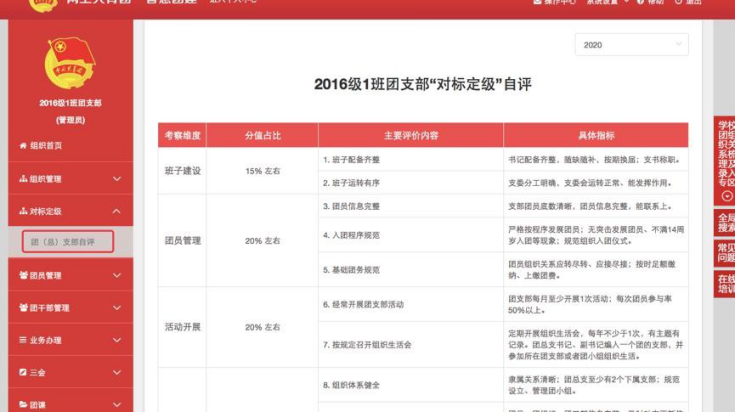
Task: Click the 考察维度 column header
Action: pyautogui.click(x=182, y=136)
